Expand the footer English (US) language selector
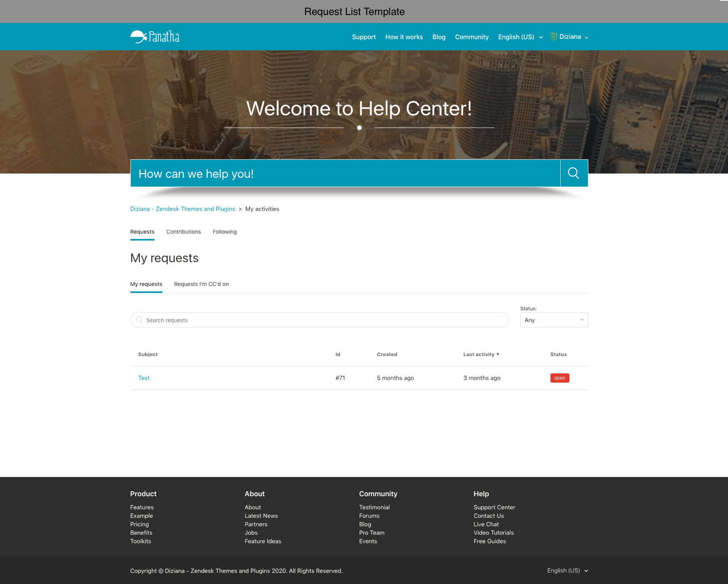This screenshot has height=584, width=728. tap(567, 570)
